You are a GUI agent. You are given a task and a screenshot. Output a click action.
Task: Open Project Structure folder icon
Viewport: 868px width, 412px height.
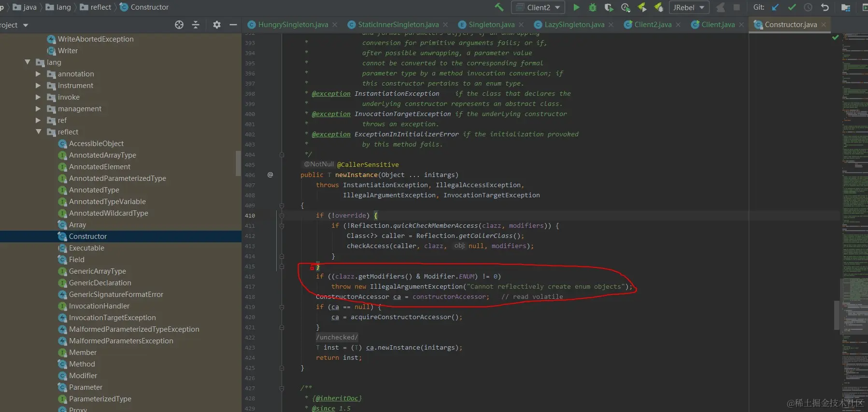click(x=845, y=7)
